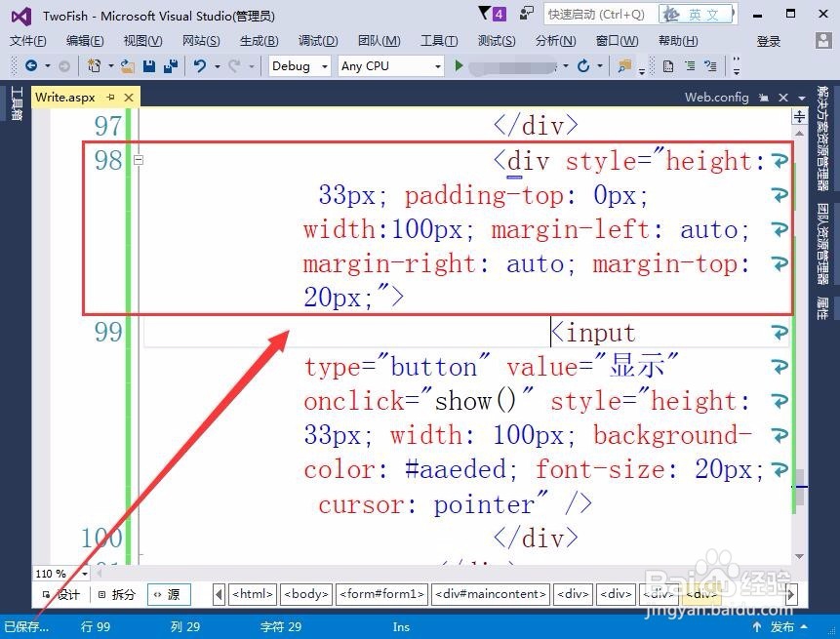840x639 pixels.
Task: Click the promote icon beside Web.config preview tab
Action: pos(764,98)
